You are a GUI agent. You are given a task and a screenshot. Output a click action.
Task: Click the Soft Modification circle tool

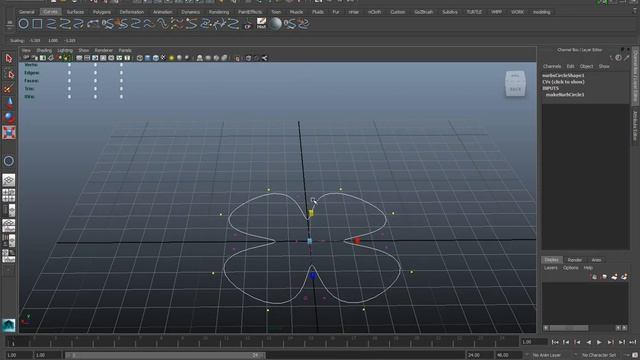[9, 161]
